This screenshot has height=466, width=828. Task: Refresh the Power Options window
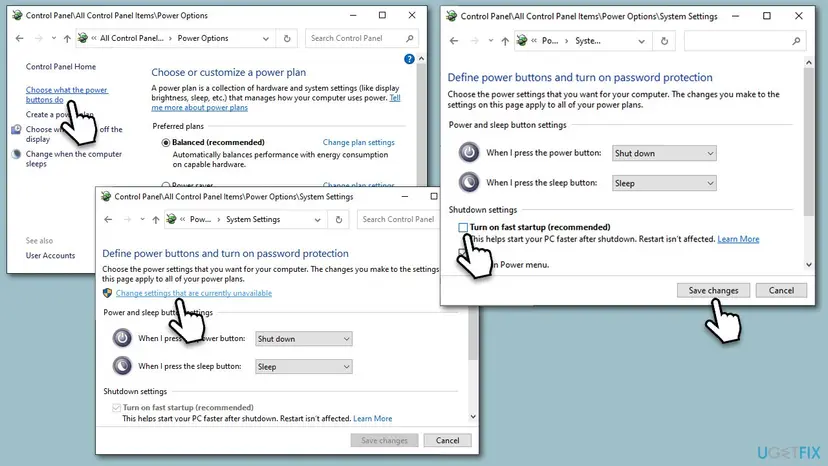[287, 38]
